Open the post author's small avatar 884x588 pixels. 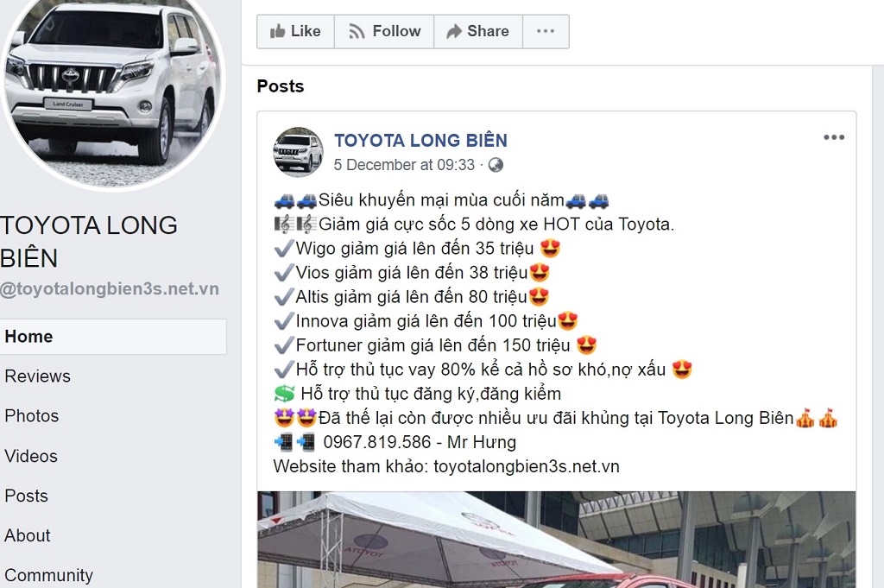coord(298,152)
